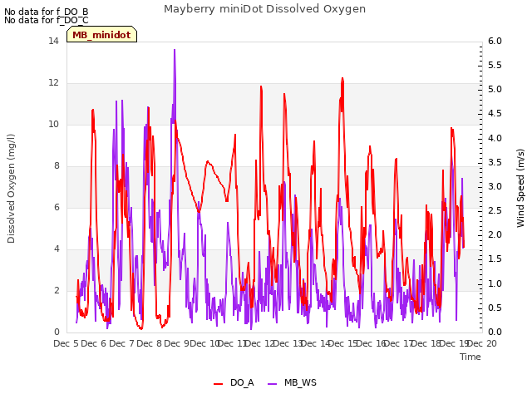Image resolution: width=532 pixels, height=399 pixels.
Task: Click the 1.0 value on wind speed axis
Action: pos(495,283)
